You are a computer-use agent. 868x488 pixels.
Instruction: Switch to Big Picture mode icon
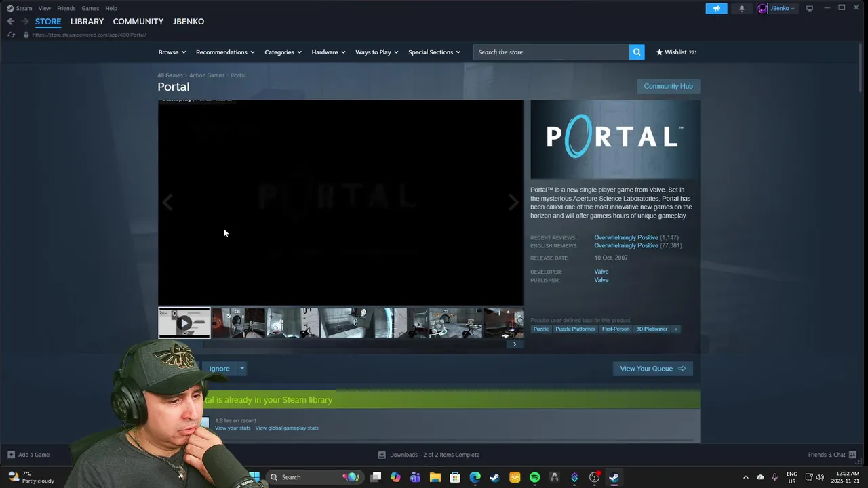click(809, 8)
